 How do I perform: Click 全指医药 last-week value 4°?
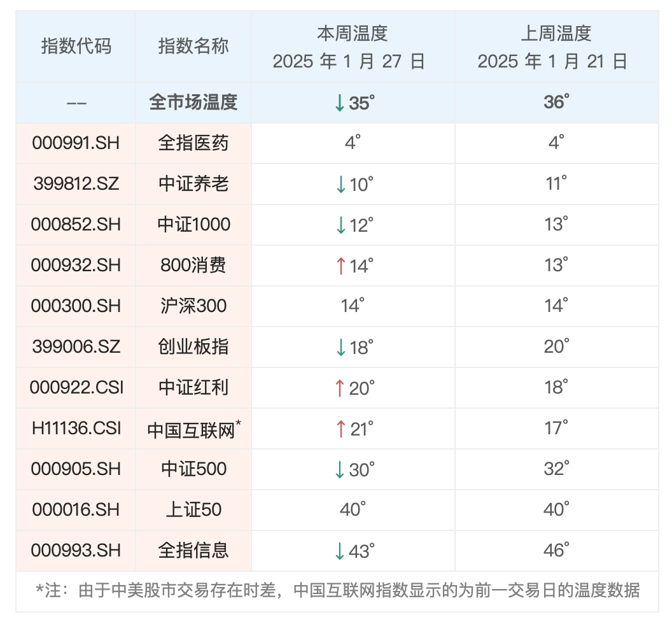point(556,143)
